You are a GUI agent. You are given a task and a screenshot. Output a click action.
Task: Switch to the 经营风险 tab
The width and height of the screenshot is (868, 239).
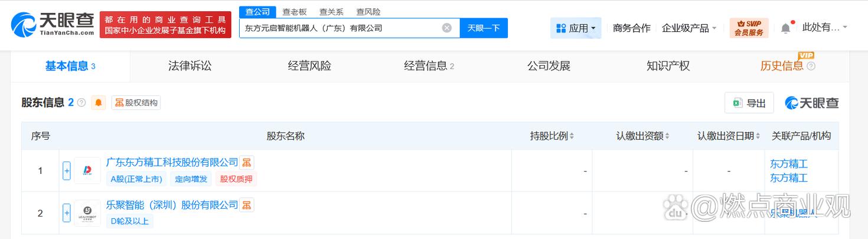point(309,66)
